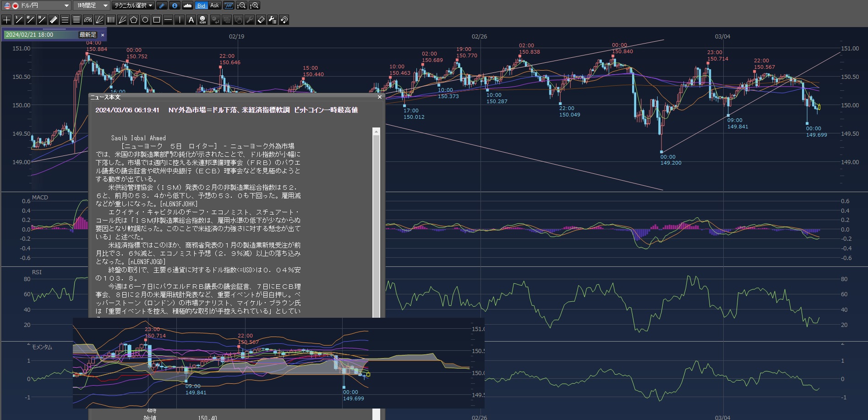
Task: Click the vertical zoom-in magnifier
Action: 254,6
